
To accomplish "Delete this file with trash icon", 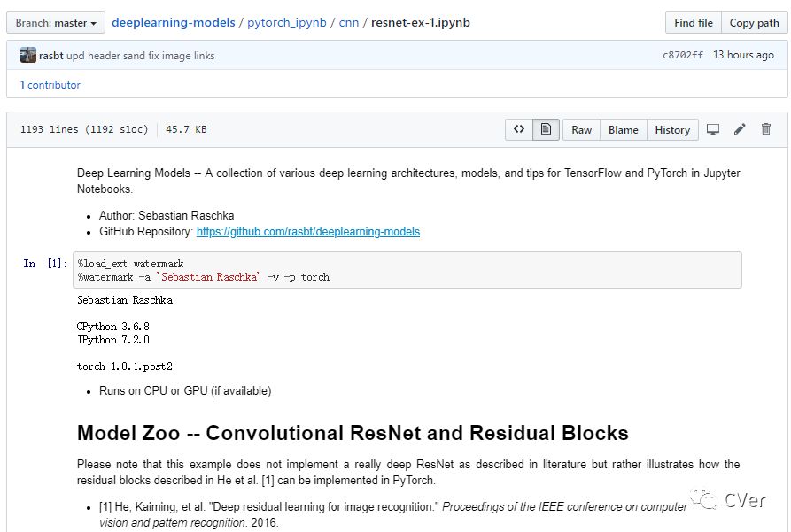I will coord(766,129).
